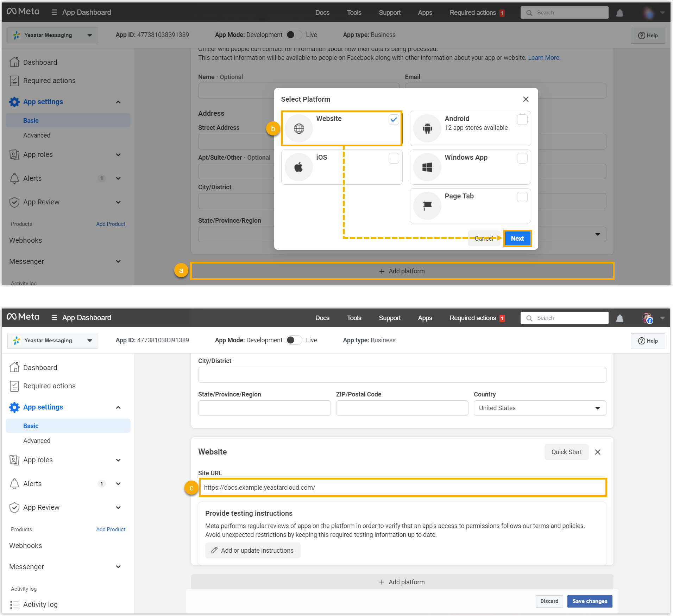Select the Page Tab checkbox
Screen dimensions: 673x616
coord(522,197)
